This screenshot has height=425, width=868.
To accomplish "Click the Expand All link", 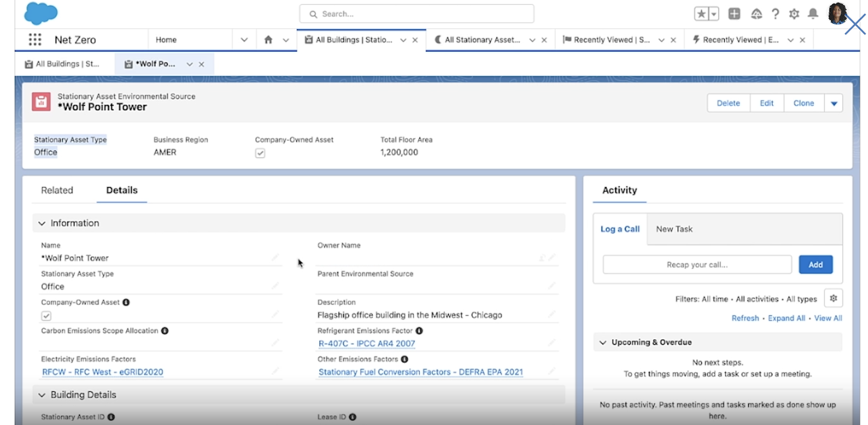I will [x=787, y=318].
